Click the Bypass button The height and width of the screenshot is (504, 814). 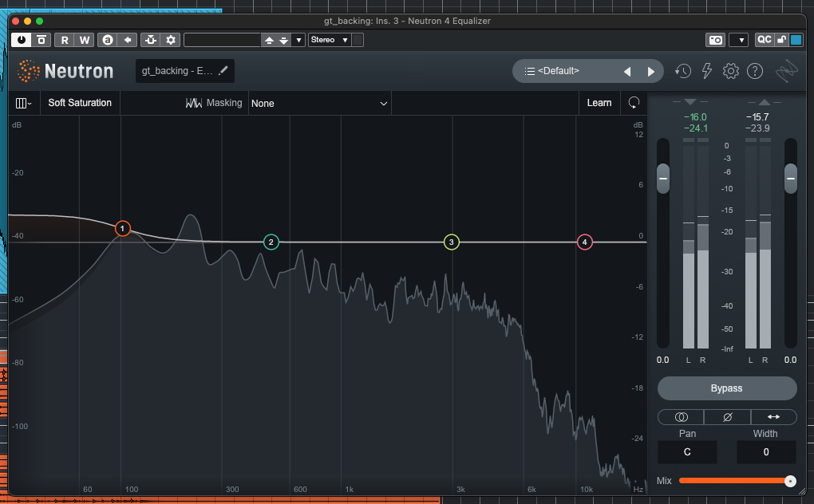(727, 388)
